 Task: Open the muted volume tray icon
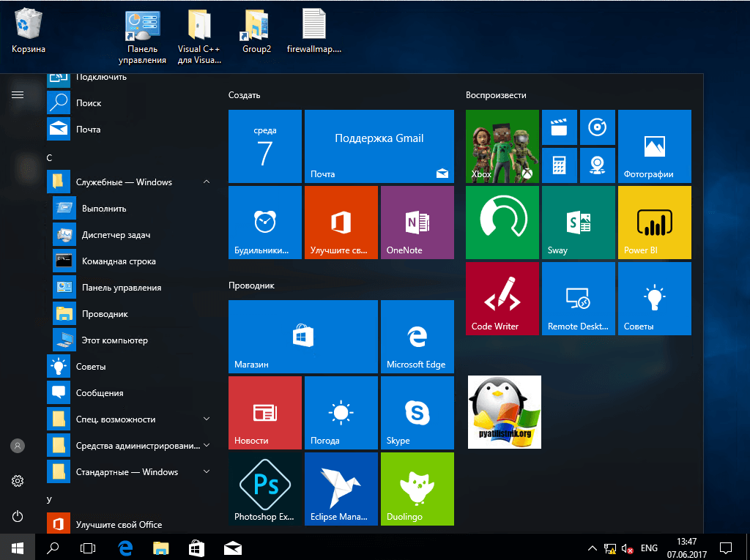[628, 549]
